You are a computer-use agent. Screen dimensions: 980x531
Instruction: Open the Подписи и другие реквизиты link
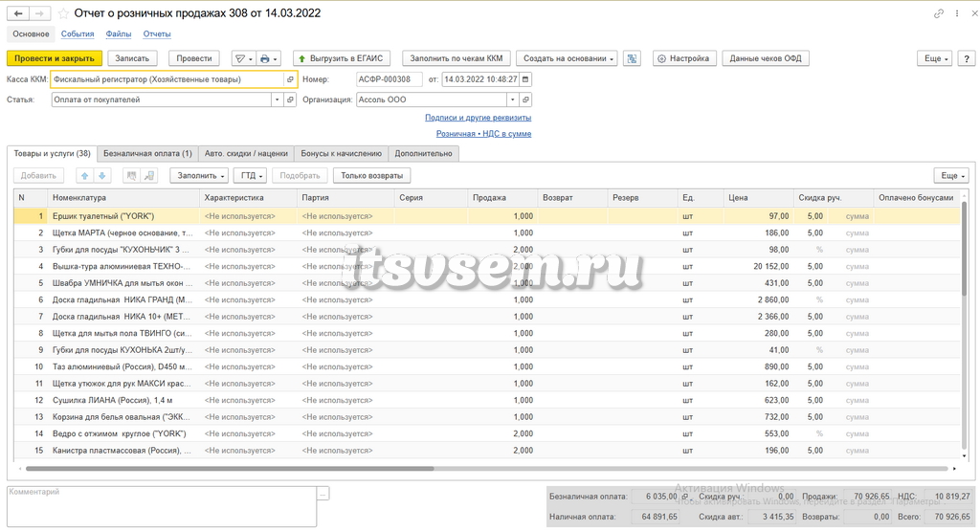click(x=479, y=118)
